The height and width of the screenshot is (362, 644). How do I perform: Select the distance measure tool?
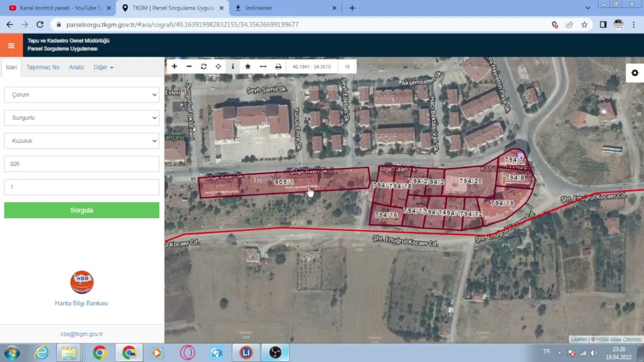[x=263, y=66]
